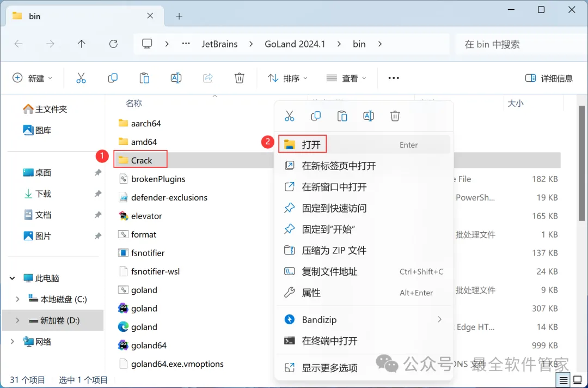
Task: Click the Paste icon in the context menu
Action: (342, 116)
